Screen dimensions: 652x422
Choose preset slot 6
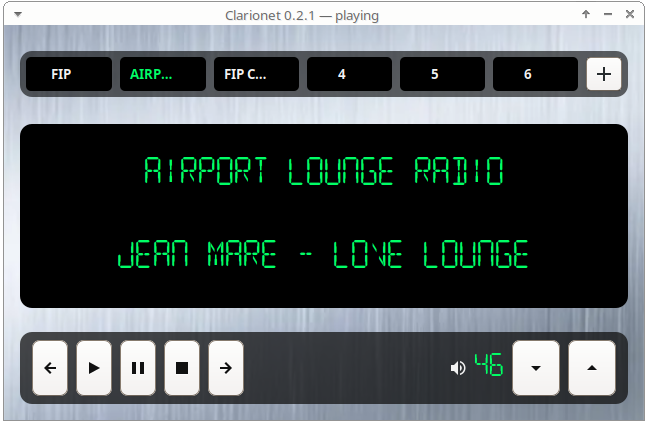(x=536, y=74)
